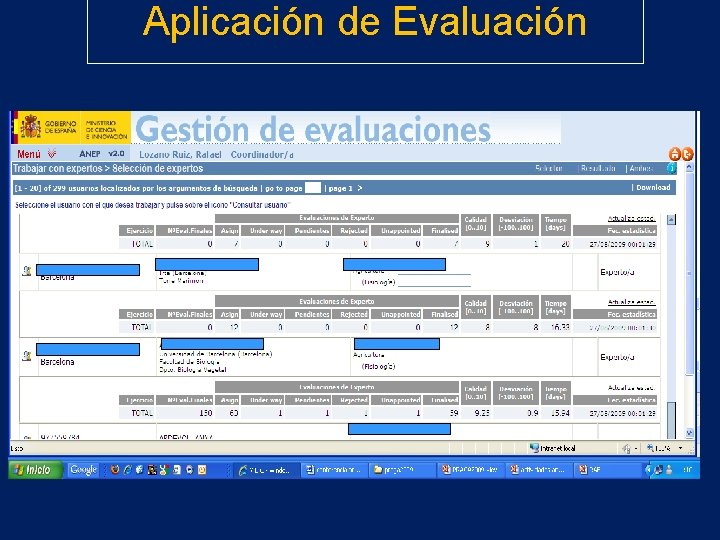Click the Internet zone globe icon

coord(534,448)
